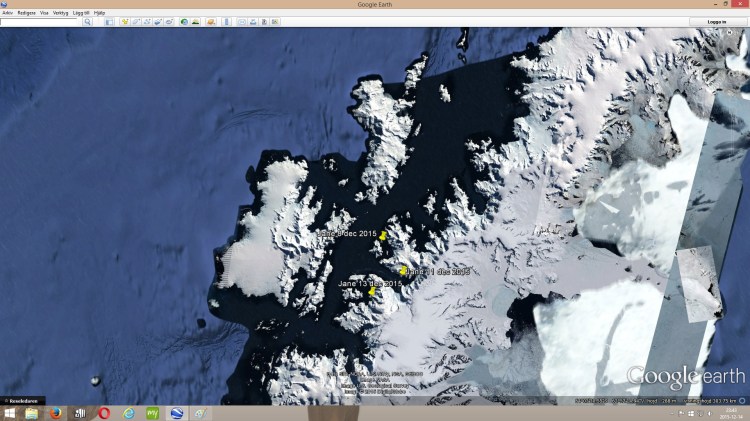Show historical imagery clock icon
Screen dimensions: 750x421
pos(184,21)
